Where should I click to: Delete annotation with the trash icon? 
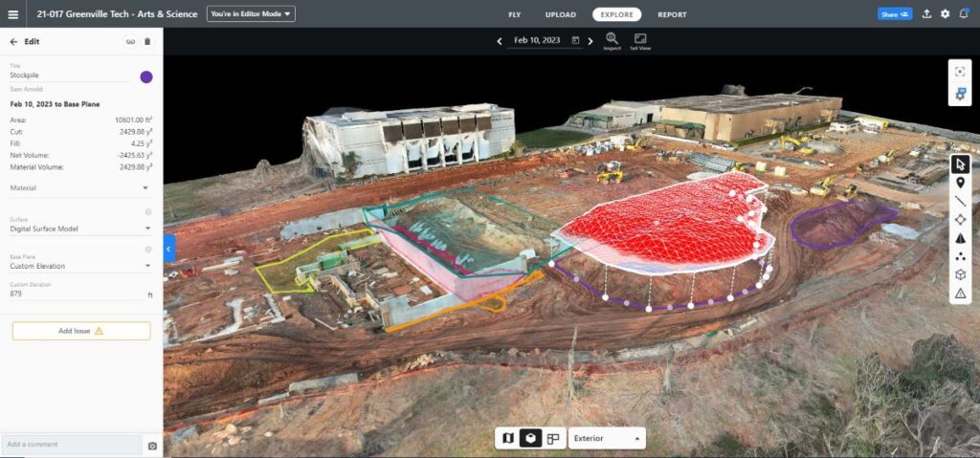[146, 41]
